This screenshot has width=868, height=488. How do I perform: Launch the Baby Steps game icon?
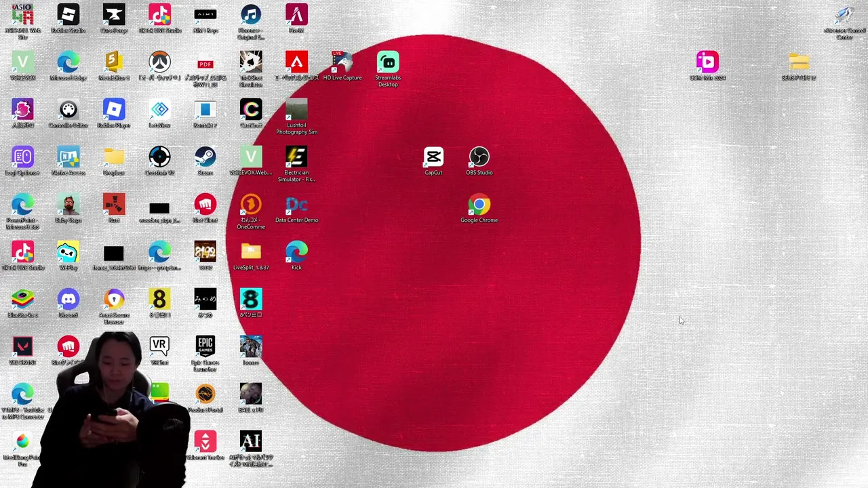tap(68, 205)
